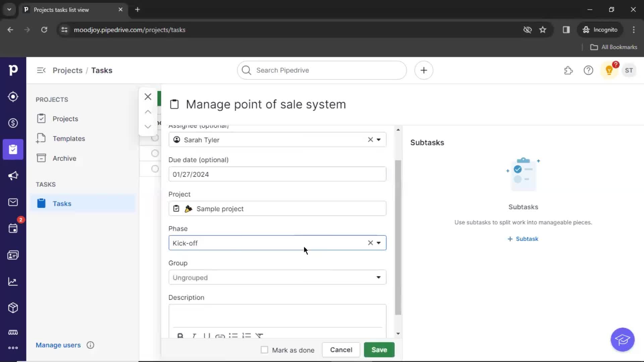The height and width of the screenshot is (362, 644).
Task: Click the notifications bell icon
Action: tap(609, 70)
